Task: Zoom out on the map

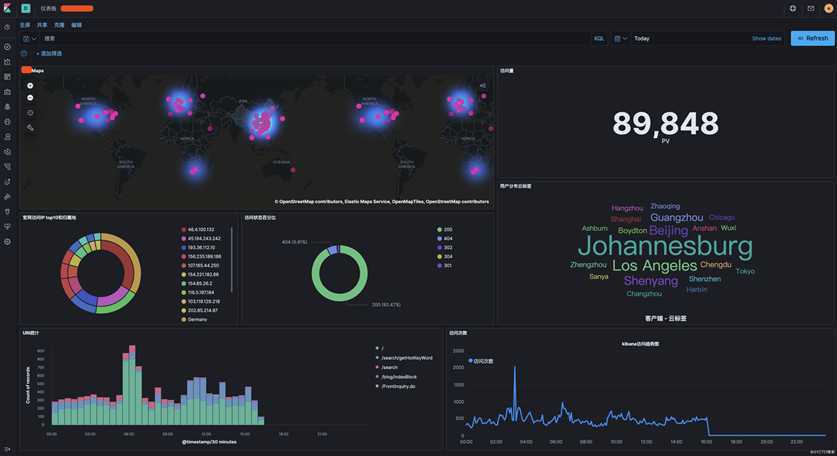Action: click(30, 98)
